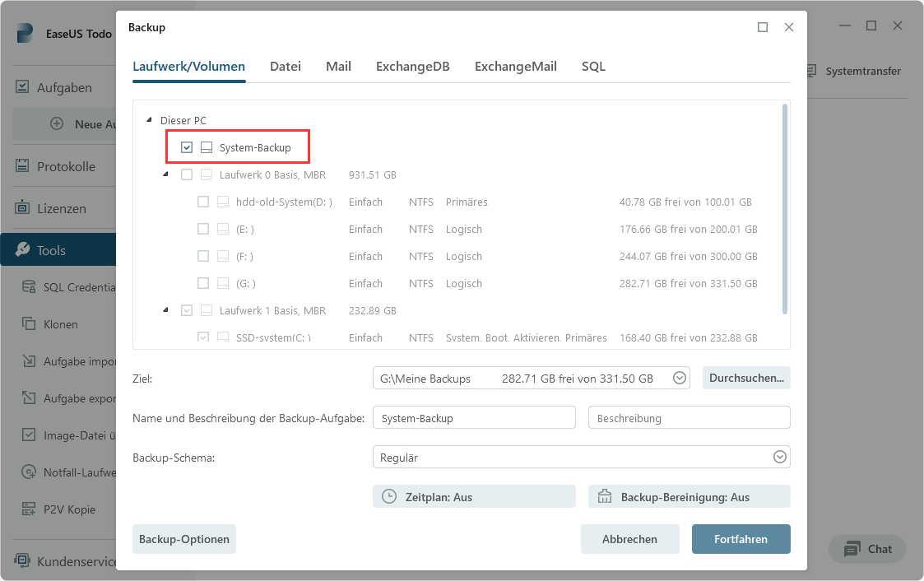Open the Chat support icon

coord(866,548)
